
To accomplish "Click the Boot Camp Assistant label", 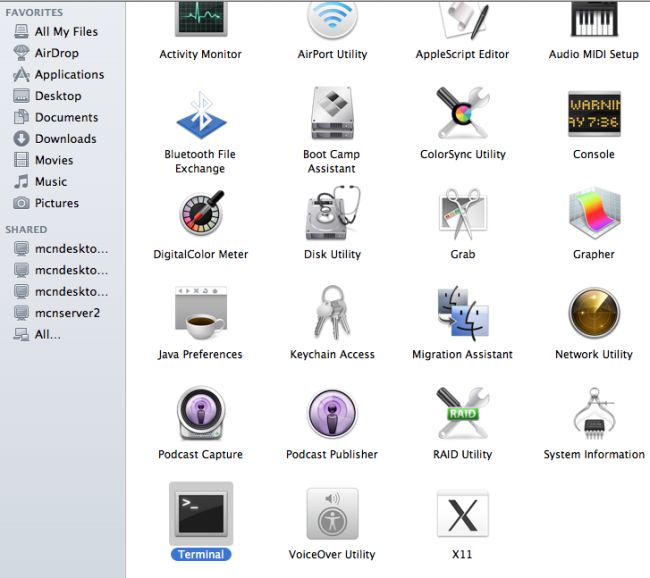I will click(x=332, y=161).
